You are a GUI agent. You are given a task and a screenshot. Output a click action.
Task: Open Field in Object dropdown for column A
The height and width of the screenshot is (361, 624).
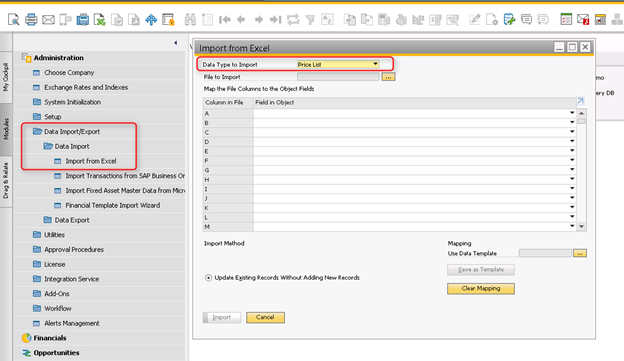coord(572,113)
